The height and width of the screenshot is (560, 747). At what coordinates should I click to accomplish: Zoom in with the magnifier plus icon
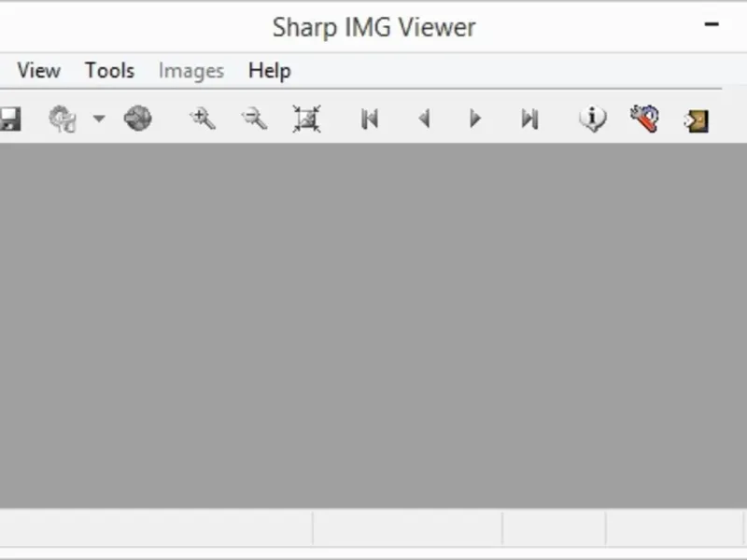click(203, 119)
